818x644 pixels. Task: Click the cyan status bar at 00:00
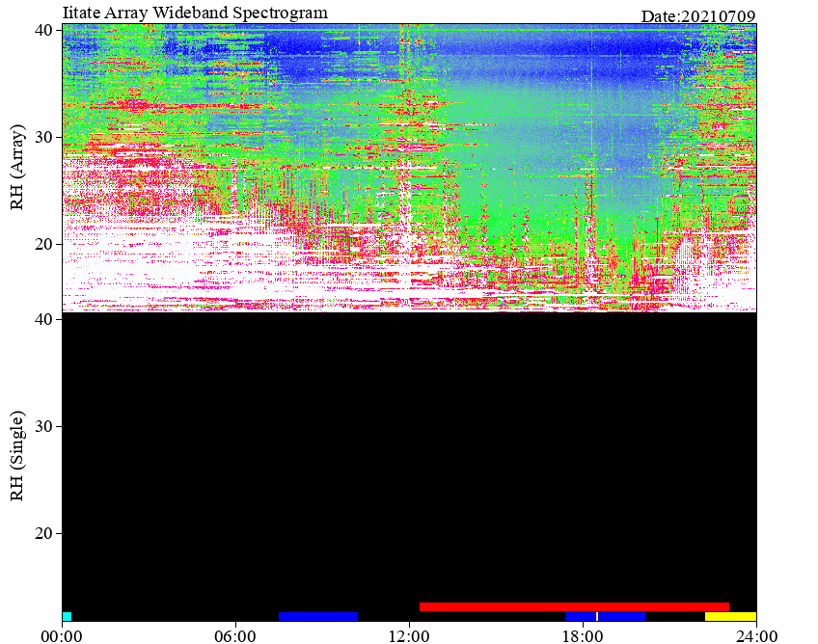coord(67,616)
